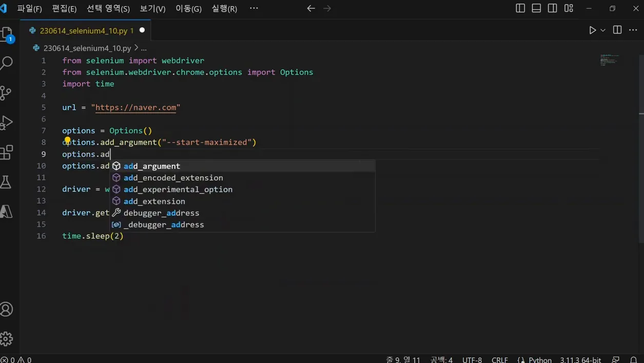
Task: Open the Search view in activity bar
Action: coord(6,64)
